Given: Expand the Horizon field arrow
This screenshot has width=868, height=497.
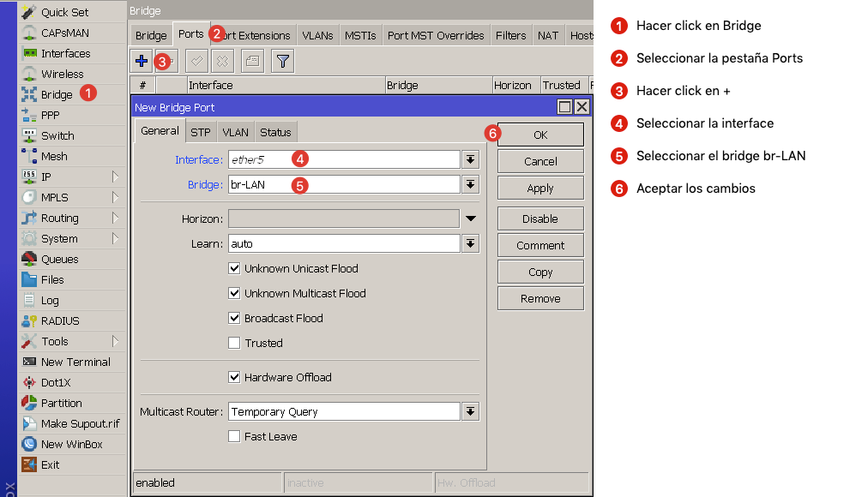Looking at the screenshot, I should coord(470,219).
